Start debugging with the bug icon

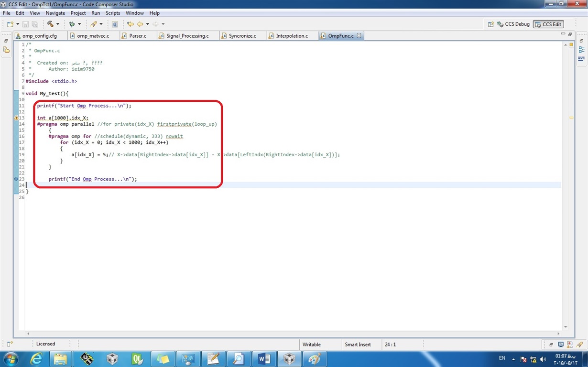(72, 24)
